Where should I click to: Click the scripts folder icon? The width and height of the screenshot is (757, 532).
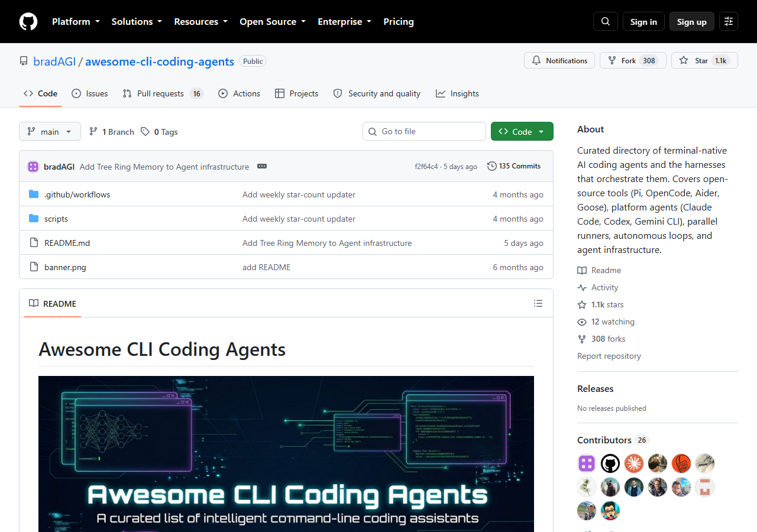click(x=34, y=219)
